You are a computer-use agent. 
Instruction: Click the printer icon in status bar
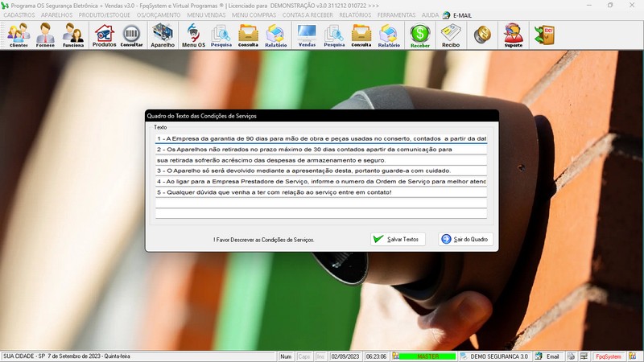coord(572,356)
